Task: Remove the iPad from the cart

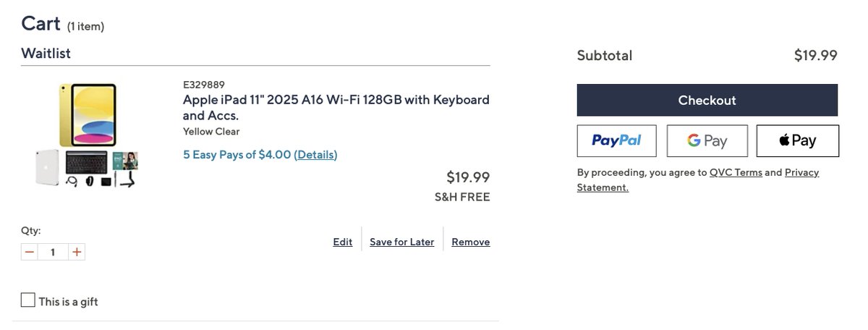Action: point(470,242)
